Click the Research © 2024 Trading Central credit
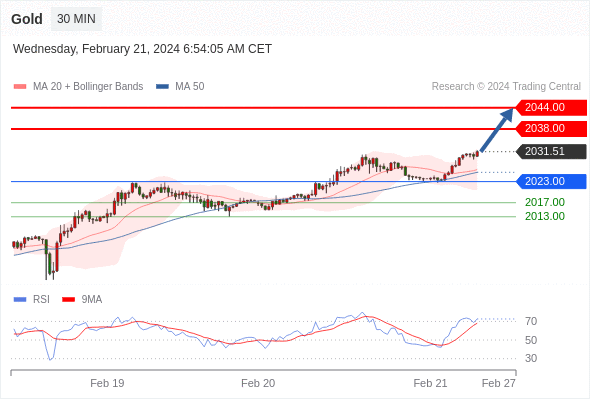Image resolution: width=590 pixels, height=400 pixels. pyautogui.click(x=506, y=87)
